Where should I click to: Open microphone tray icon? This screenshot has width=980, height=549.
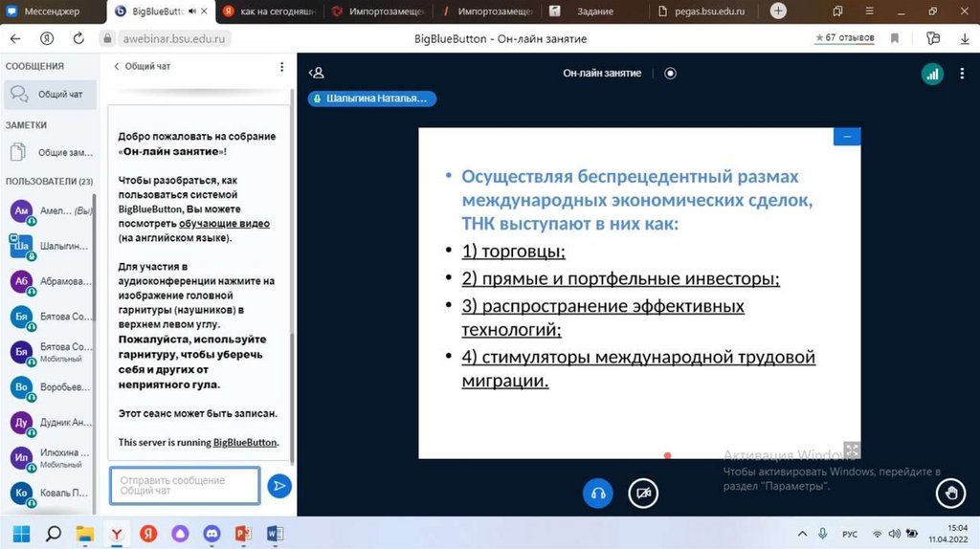tap(822, 534)
